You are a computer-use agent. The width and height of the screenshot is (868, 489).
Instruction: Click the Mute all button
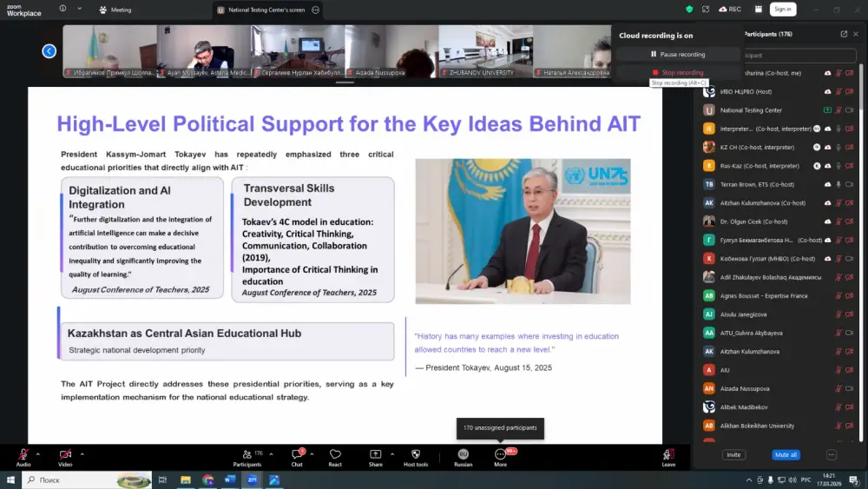[x=786, y=454]
